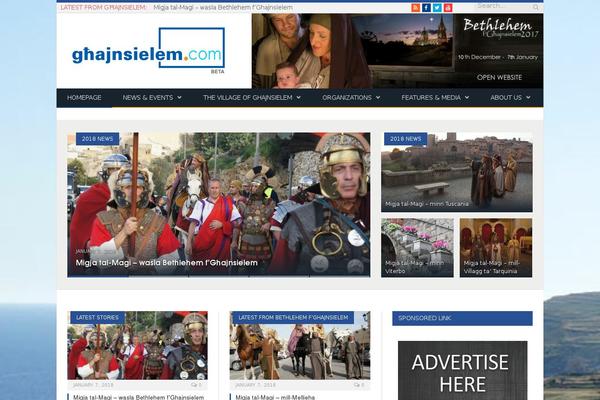Expand News & Events dropdown chevron

[179, 98]
